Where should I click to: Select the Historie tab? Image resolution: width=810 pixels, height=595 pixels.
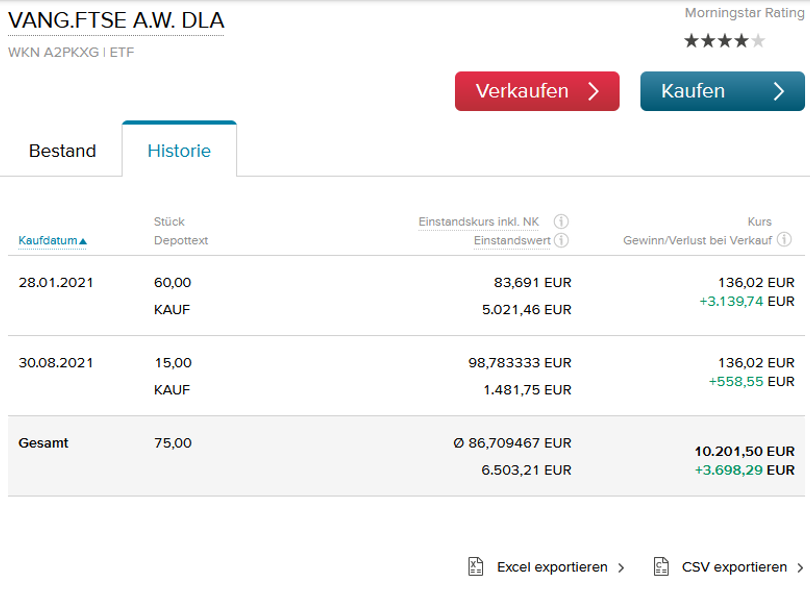point(179,151)
